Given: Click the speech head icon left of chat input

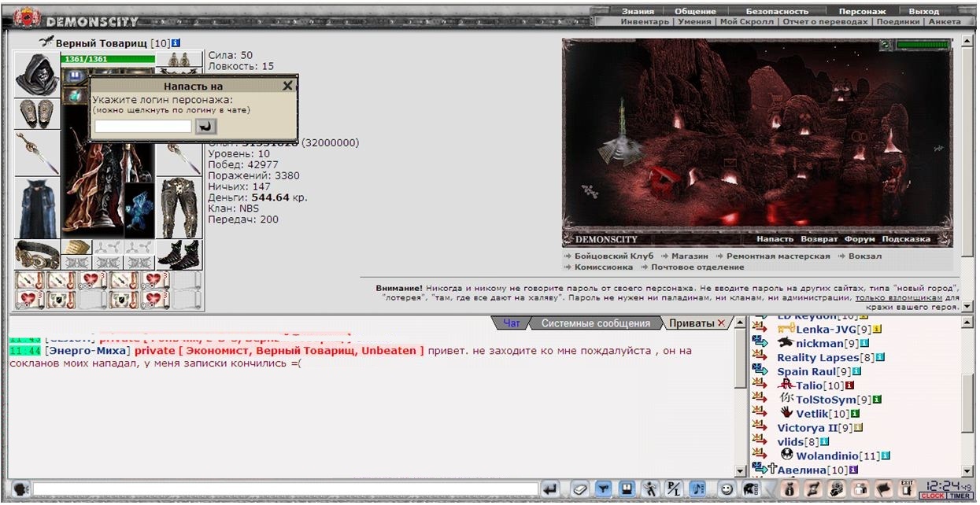Looking at the screenshot, I should point(21,489).
